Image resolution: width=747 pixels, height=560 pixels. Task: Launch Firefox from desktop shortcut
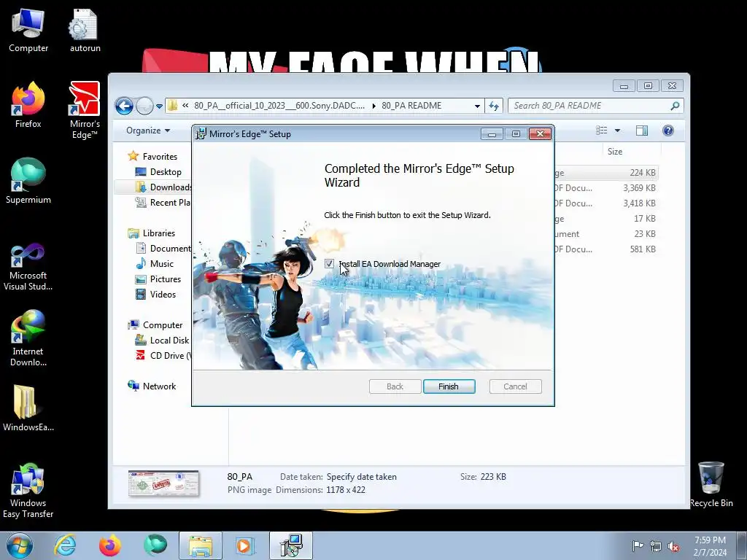pyautogui.click(x=28, y=106)
